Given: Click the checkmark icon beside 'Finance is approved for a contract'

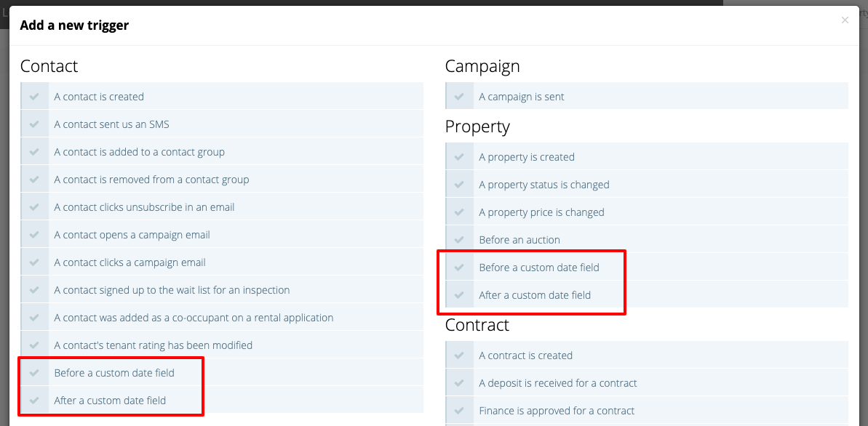Looking at the screenshot, I should (460, 410).
